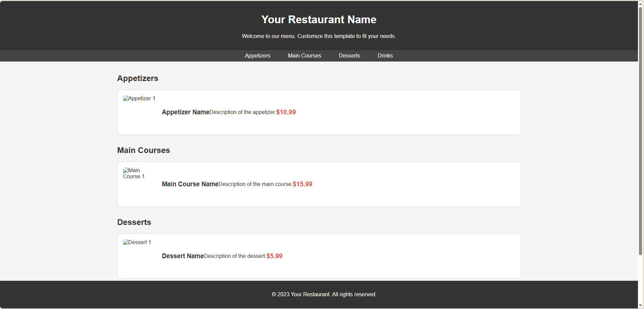The width and height of the screenshot is (644, 309).
Task: Select the Main Course Name title
Action: 190,184
